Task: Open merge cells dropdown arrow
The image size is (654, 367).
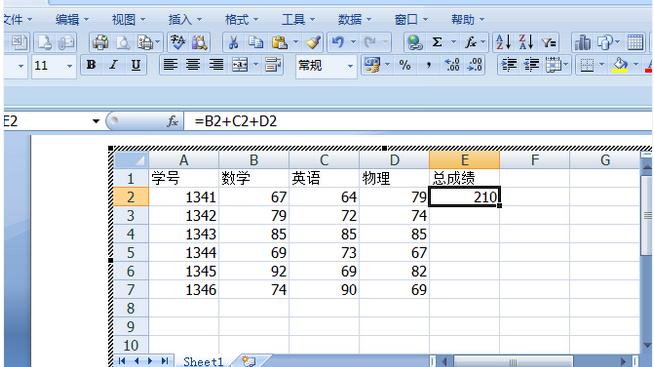Action: tap(256, 65)
